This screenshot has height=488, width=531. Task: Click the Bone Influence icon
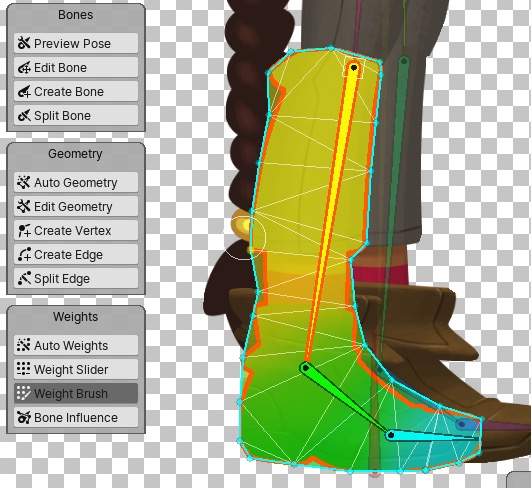(24, 417)
